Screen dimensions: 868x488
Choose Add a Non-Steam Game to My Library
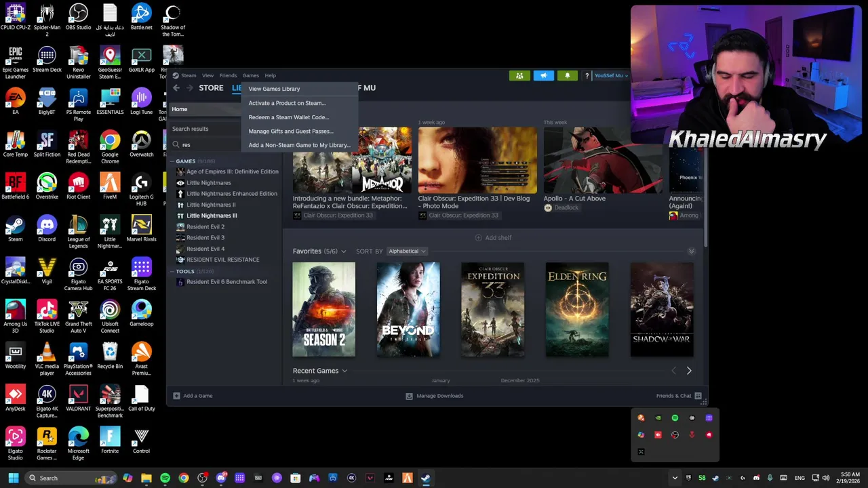click(x=299, y=145)
